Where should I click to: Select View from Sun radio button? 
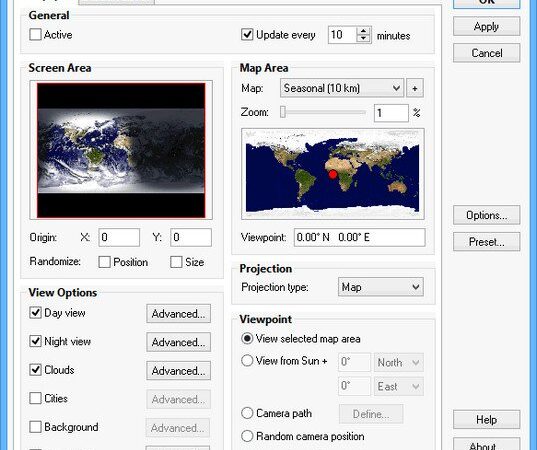point(247,361)
